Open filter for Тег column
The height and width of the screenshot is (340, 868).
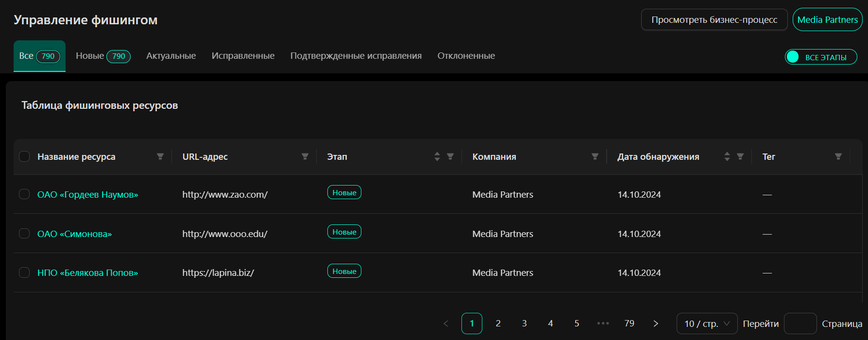[838, 156]
